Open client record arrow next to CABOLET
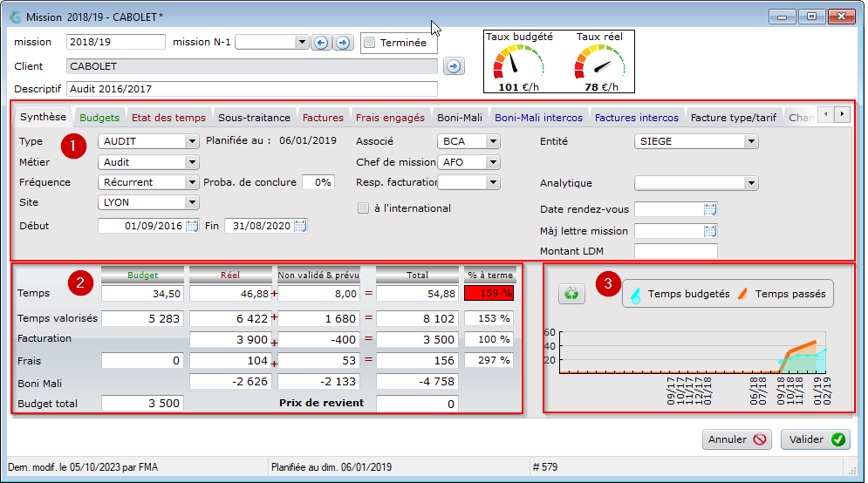Viewport: 868px width, 483px height. [x=454, y=66]
